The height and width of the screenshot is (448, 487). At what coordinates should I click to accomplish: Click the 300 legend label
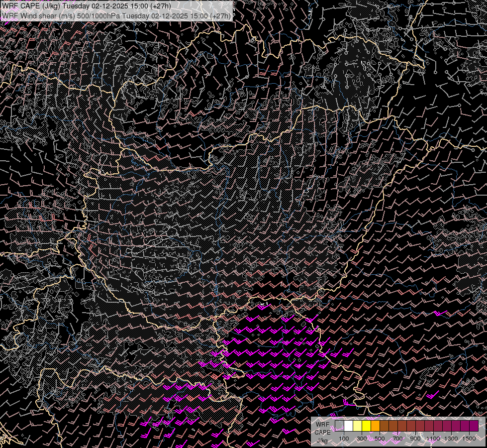(362, 439)
